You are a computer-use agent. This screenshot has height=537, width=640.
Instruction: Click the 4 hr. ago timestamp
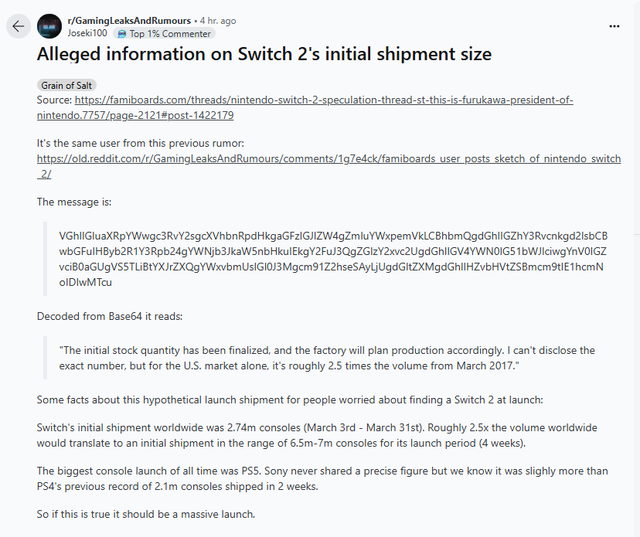tap(218, 21)
